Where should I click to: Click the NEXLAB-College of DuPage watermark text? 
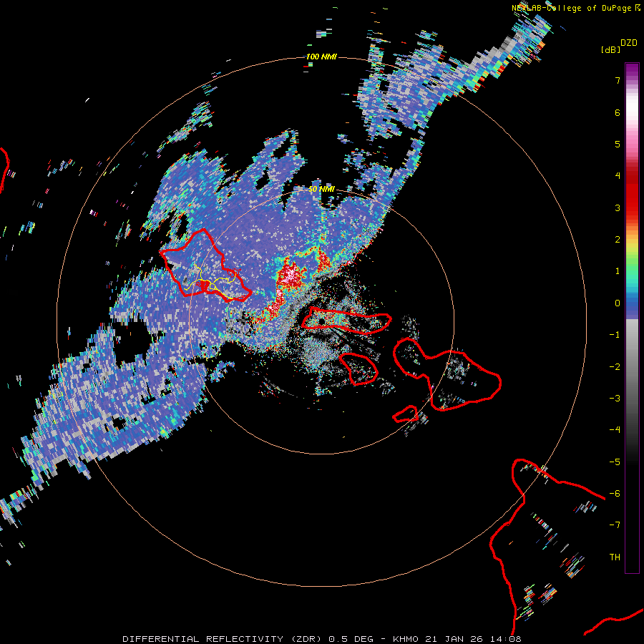tap(576, 8)
